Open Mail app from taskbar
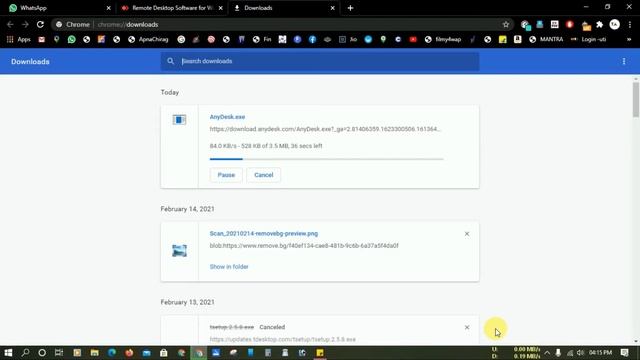640x360 pixels. [146, 353]
